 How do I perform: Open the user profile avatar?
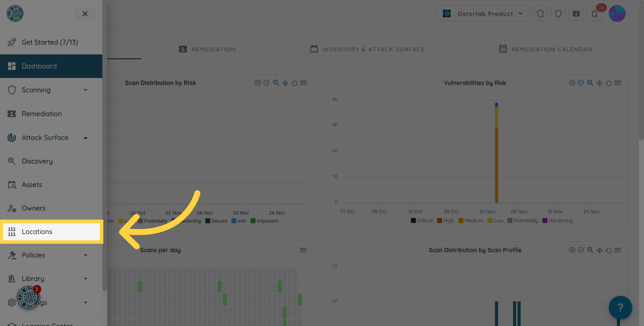[x=617, y=14]
